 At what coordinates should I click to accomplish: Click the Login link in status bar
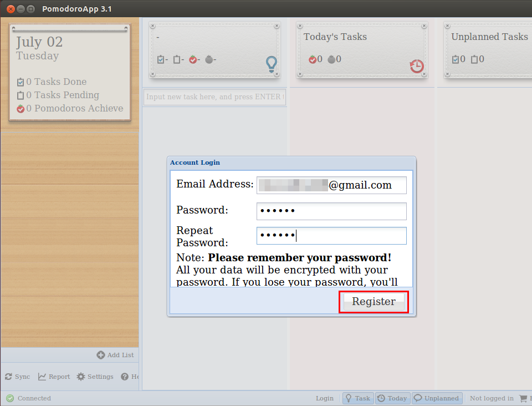pyautogui.click(x=325, y=398)
